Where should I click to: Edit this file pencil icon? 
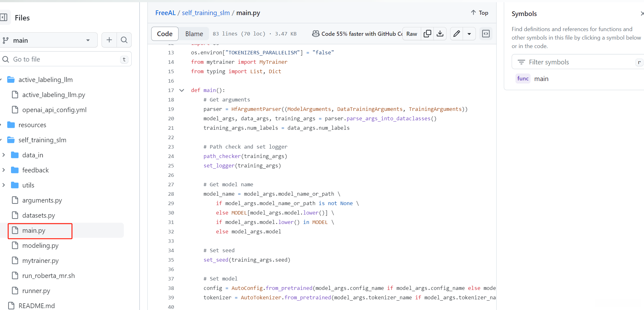(x=457, y=34)
